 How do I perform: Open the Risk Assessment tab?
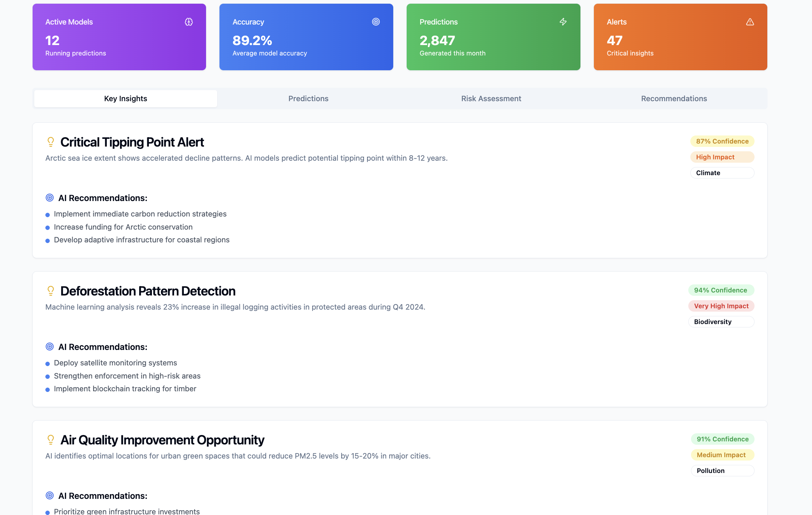pos(491,98)
